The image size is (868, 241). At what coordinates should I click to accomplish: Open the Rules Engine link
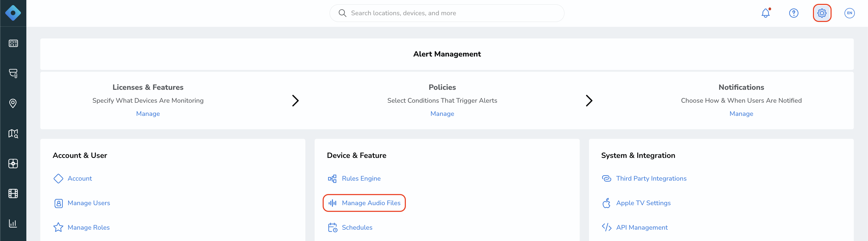click(361, 178)
